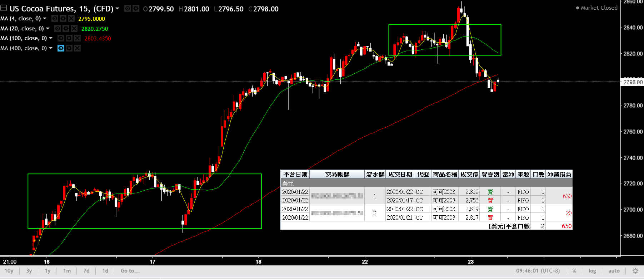This screenshot has width=644, height=279.
Task: Click the 2020/01/17 trade date cell
Action: click(400, 200)
